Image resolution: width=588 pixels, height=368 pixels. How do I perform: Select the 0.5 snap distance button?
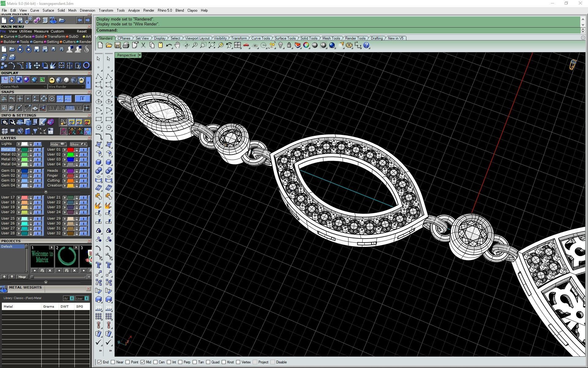click(70, 108)
